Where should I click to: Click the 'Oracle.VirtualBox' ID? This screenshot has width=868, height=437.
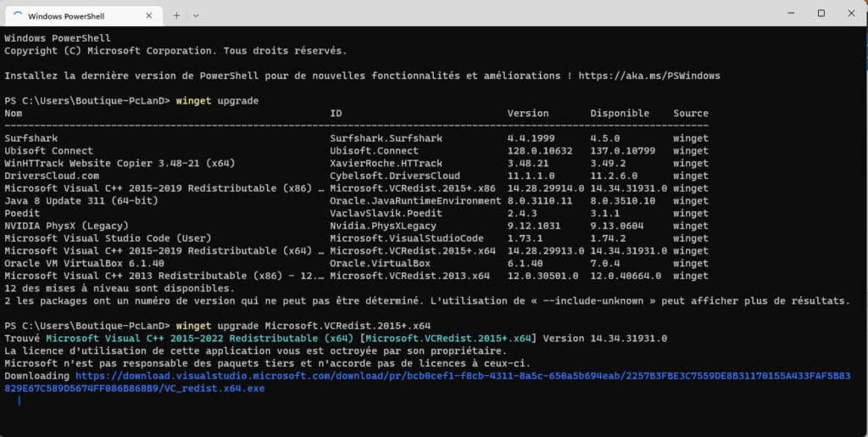click(381, 264)
